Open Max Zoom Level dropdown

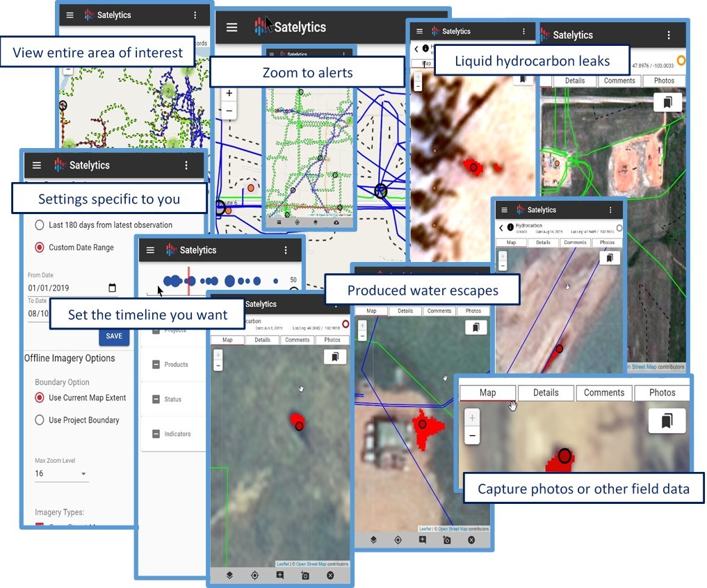(61, 473)
